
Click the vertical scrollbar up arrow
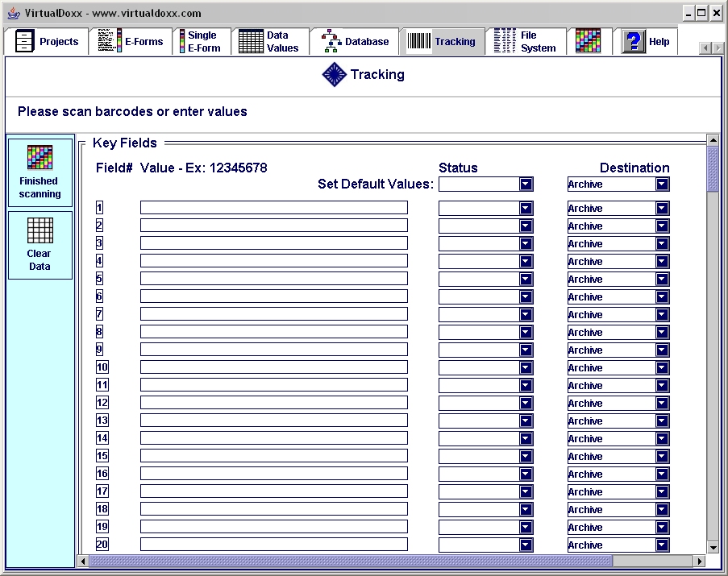point(713,139)
